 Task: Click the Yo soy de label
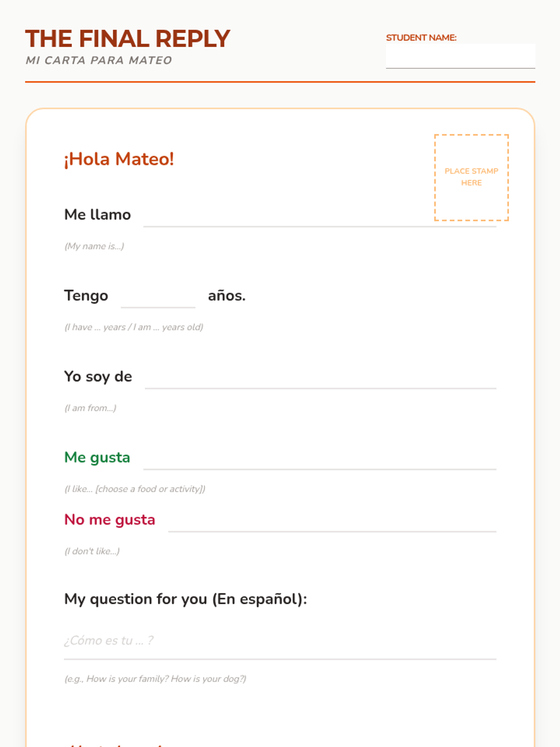click(x=98, y=377)
